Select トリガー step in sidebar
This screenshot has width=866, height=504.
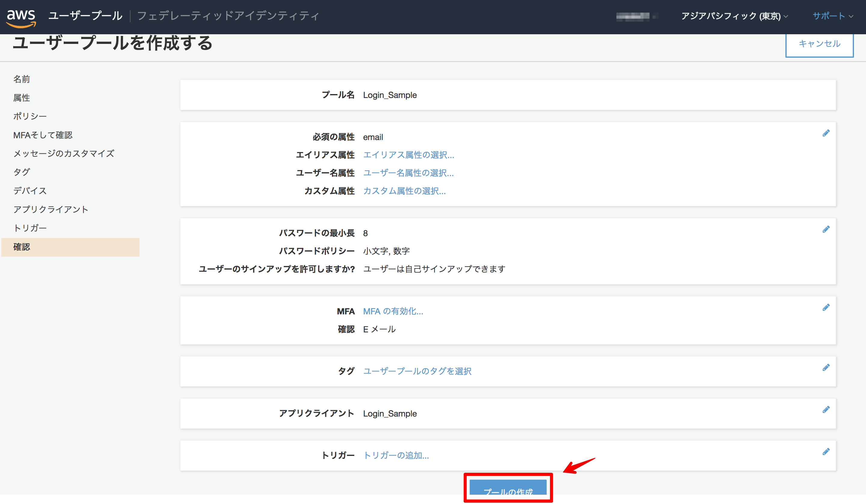tap(30, 228)
